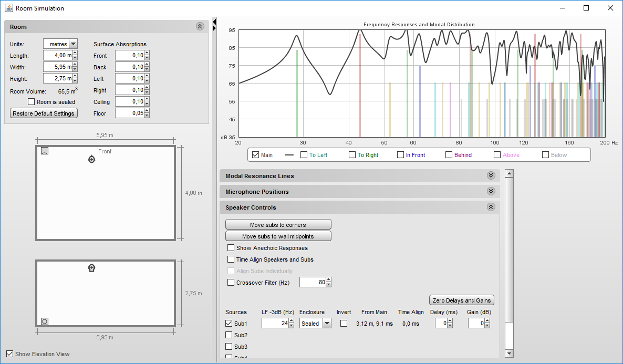Screen dimensions: 623x364
Task: Click the room Width field
Action: click(58, 67)
